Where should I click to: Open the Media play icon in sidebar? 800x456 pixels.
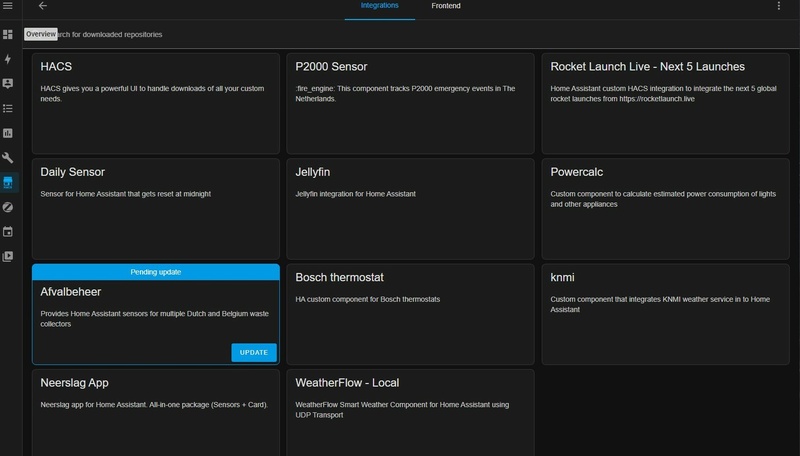(x=8, y=256)
